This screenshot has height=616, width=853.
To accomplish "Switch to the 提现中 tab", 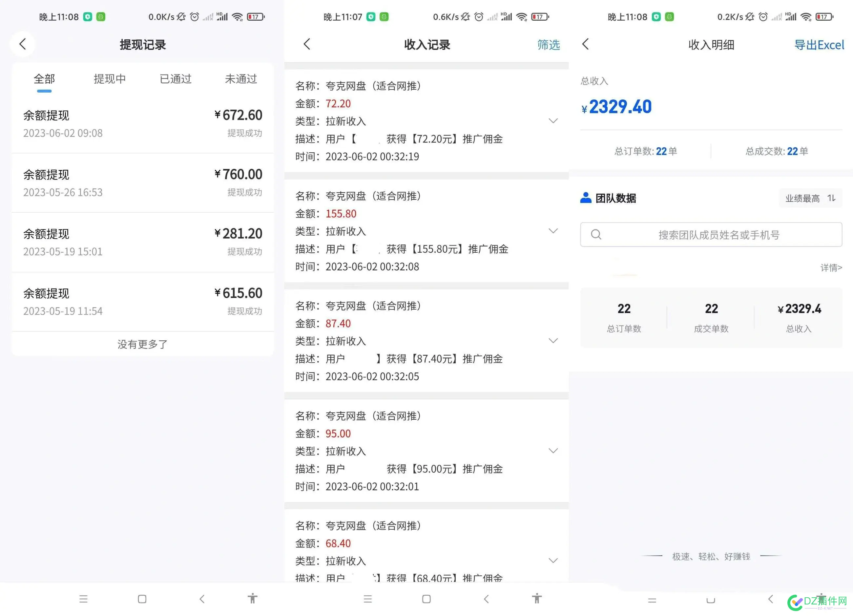I will (110, 79).
